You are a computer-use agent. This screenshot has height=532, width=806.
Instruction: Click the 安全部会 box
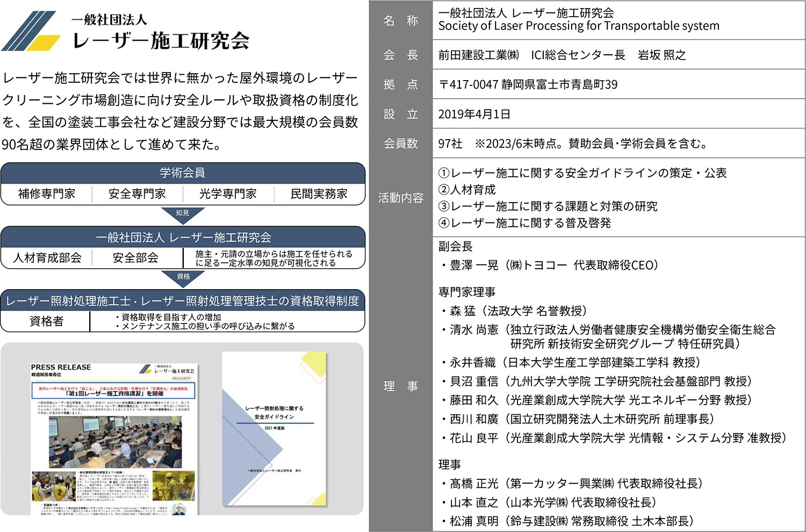(135, 258)
